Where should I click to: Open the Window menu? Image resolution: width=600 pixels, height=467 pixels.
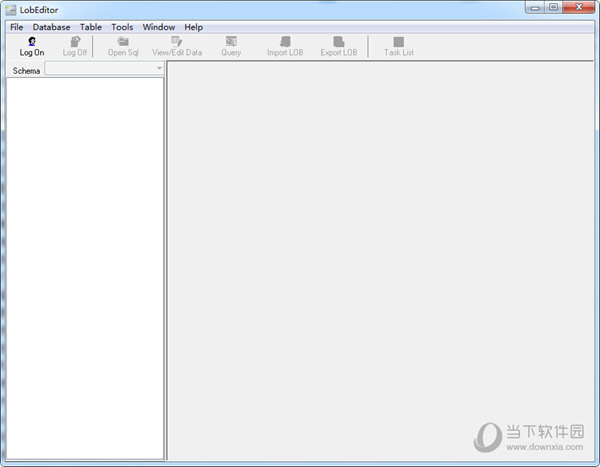point(159,27)
